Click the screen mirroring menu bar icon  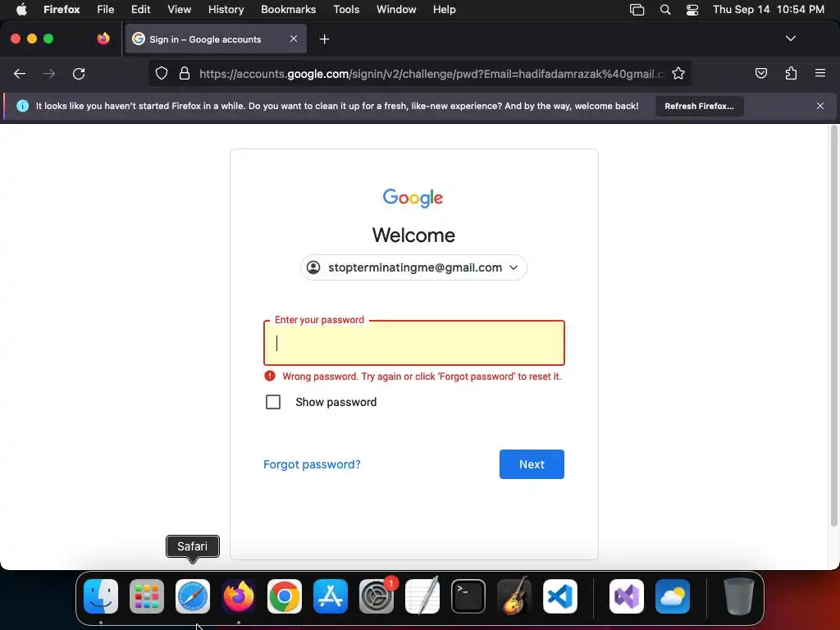637,9
